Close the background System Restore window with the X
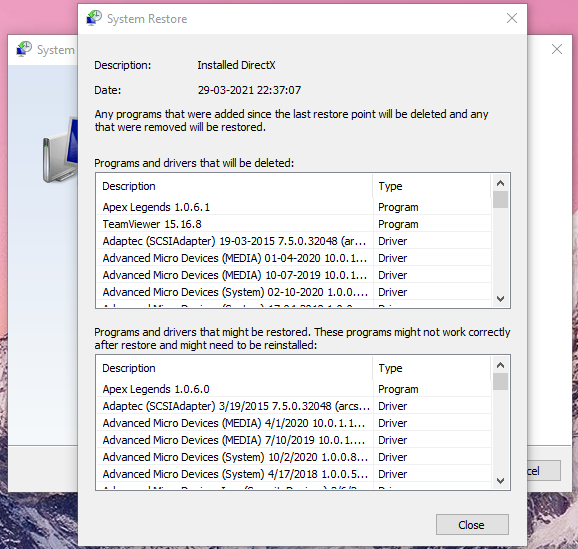The image size is (578, 549). point(557,49)
